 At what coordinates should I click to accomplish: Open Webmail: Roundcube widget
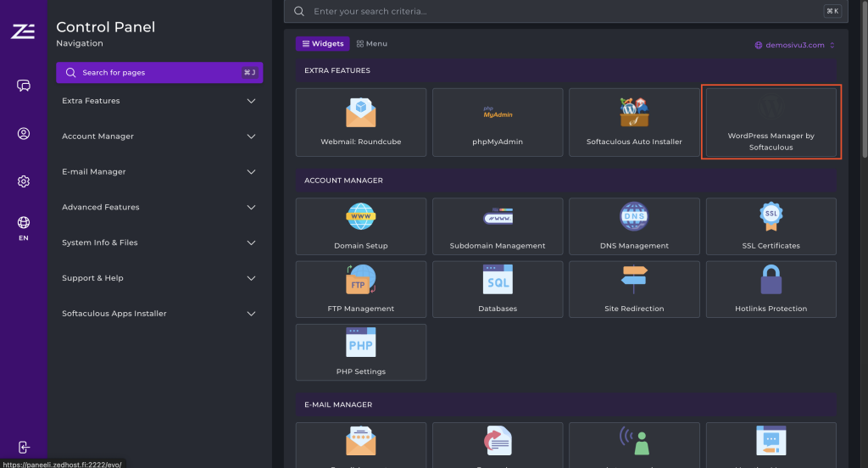361,122
